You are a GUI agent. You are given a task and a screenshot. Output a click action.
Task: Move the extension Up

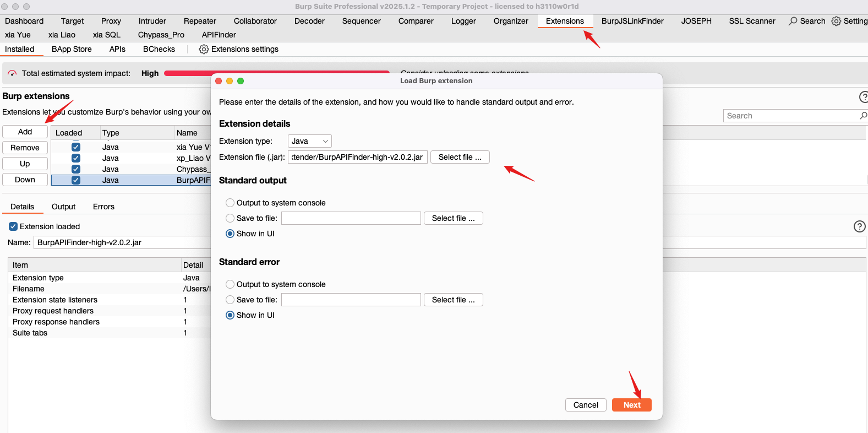(25, 164)
